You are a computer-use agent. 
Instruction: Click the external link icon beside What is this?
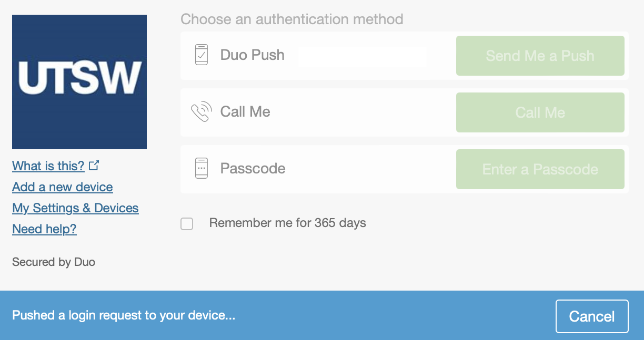pyautogui.click(x=95, y=164)
